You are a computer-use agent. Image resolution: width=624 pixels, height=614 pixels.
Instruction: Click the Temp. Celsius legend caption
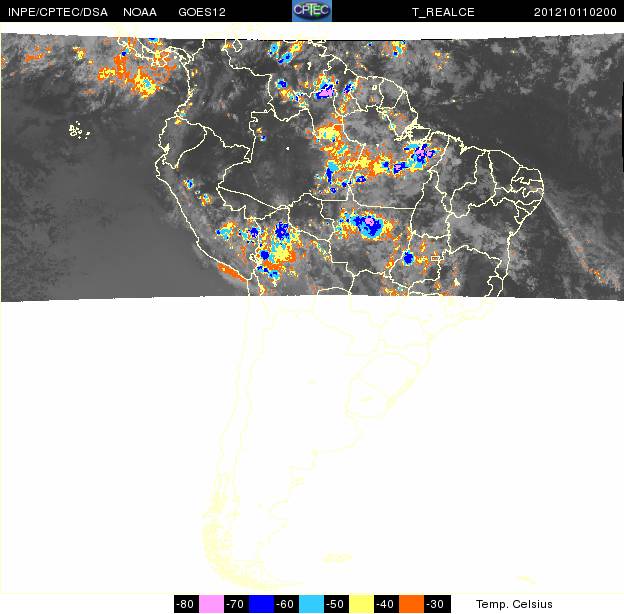click(x=514, y=604)
